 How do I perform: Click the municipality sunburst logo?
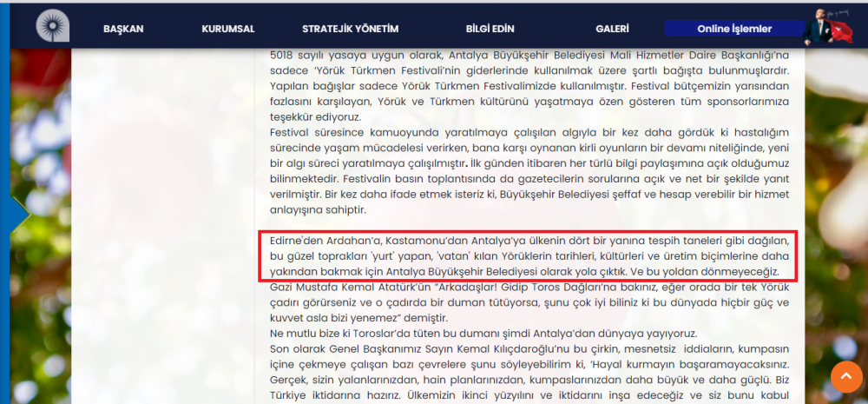point(53,26)
